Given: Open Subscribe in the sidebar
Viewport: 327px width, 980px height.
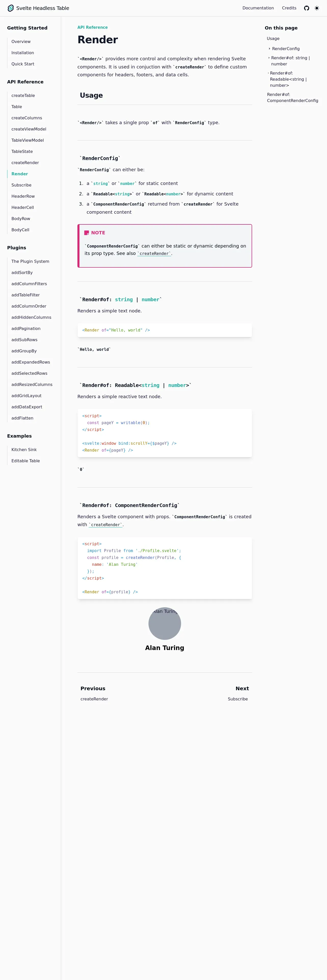Looking at the screenshot, I should 21,185.
